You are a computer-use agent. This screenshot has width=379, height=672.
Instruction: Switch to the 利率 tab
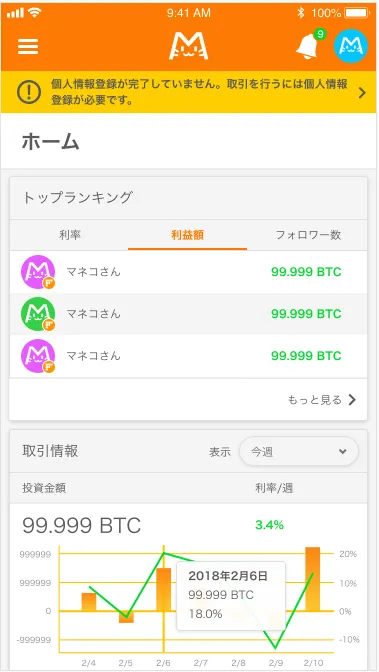[x=70, y=235]
